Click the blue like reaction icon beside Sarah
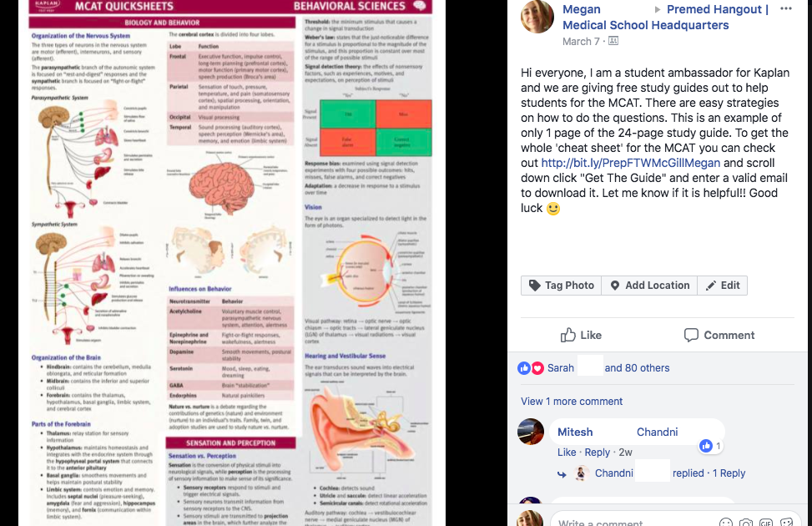Viewport: 812px width, 526px height. point(524,368)
